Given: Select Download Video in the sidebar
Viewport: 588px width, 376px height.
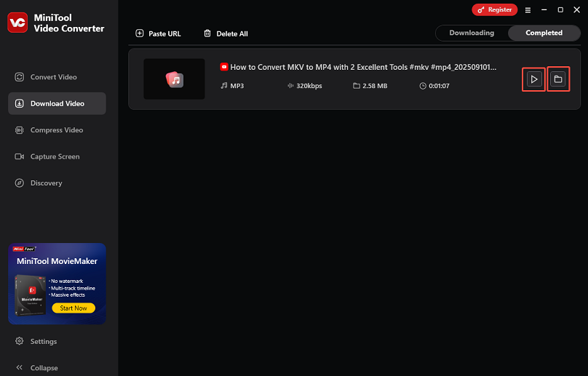Looking at the screenshot, I should 57,103.
